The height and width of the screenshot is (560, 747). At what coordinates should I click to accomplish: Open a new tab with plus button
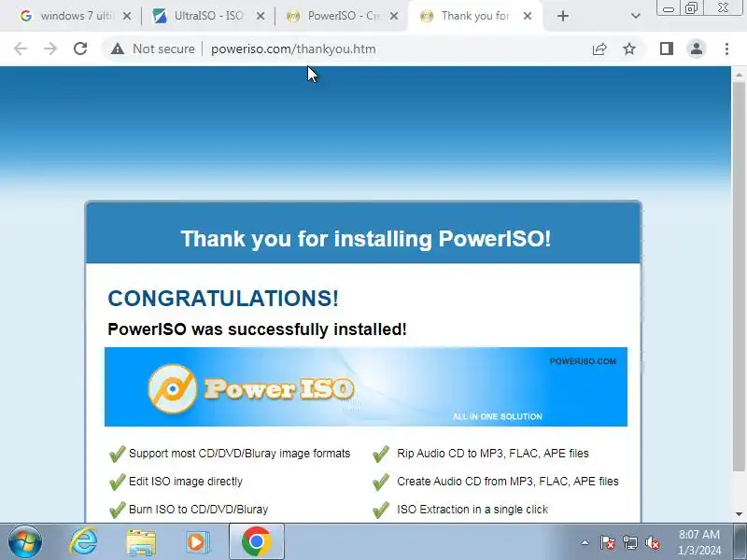click(563, 16)
